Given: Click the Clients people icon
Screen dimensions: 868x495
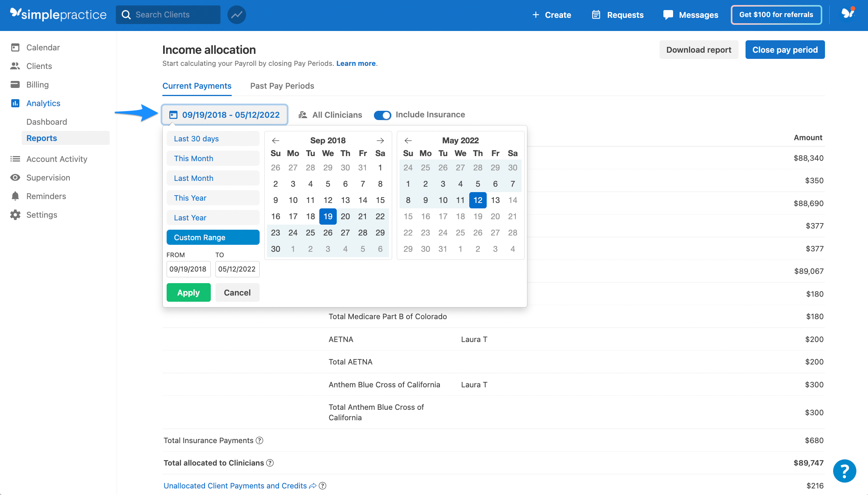Looking at the screenshot, I should point(15,66).
